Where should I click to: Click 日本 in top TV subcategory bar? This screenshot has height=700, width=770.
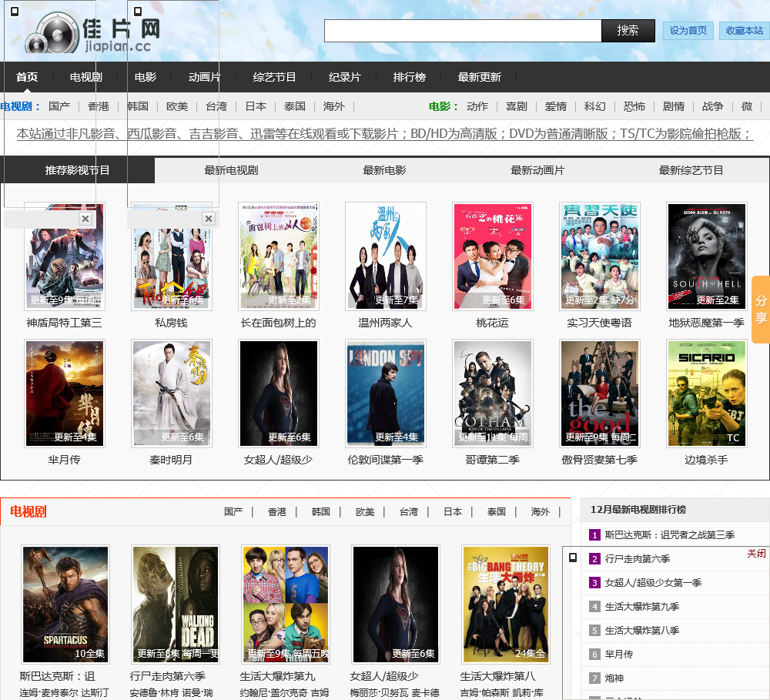[x=256, y=106]
